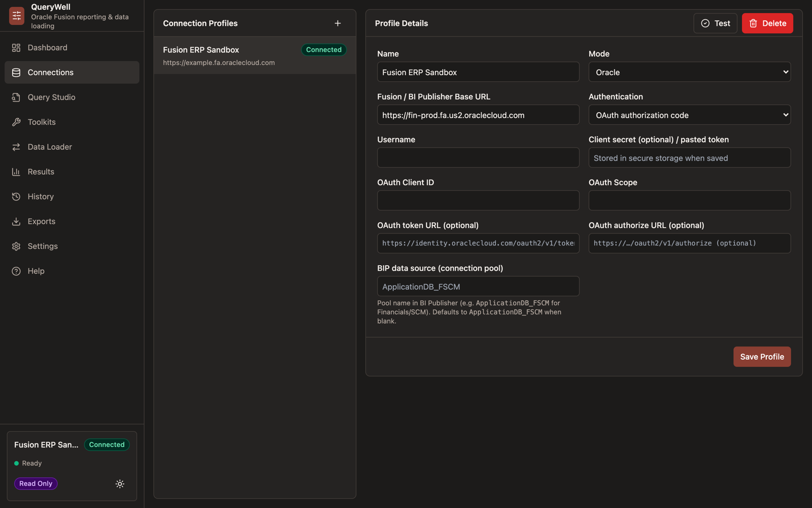Navigate to Data Loader
This screenshot has height=508, width=812.
coord(72,147)
